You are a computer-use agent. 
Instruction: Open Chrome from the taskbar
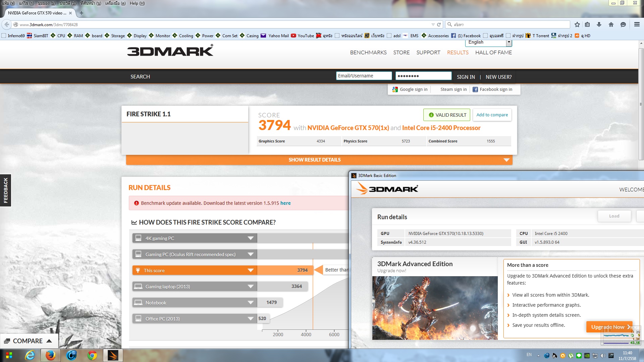pyautogui.click(x=92, y=355)
